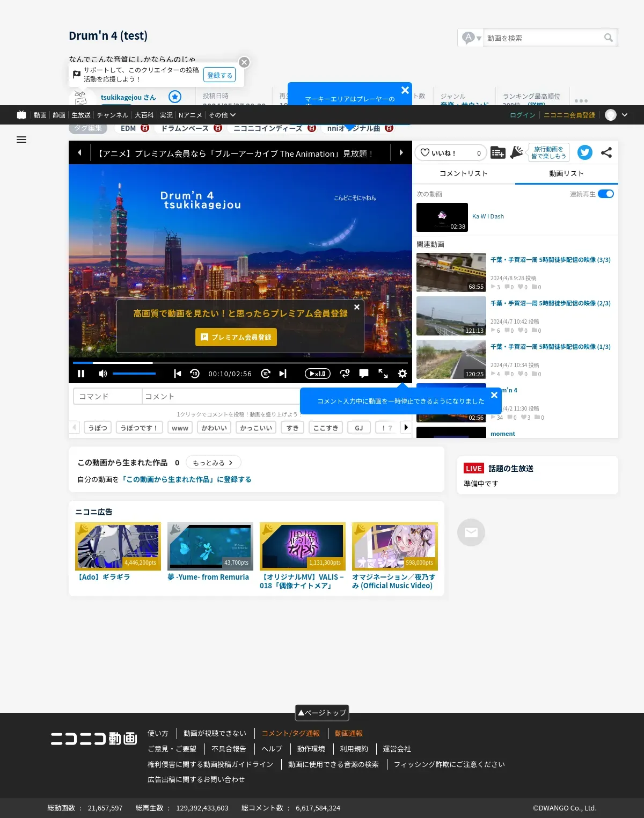Open 千葉・手賀沼一周 (2/3) video link
The height and width of the screenshot is (818, 644).
click(551, 303)
